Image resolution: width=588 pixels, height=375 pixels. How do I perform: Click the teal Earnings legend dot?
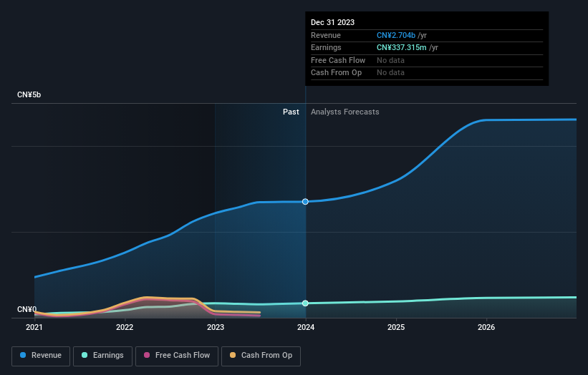coord(85,355)
